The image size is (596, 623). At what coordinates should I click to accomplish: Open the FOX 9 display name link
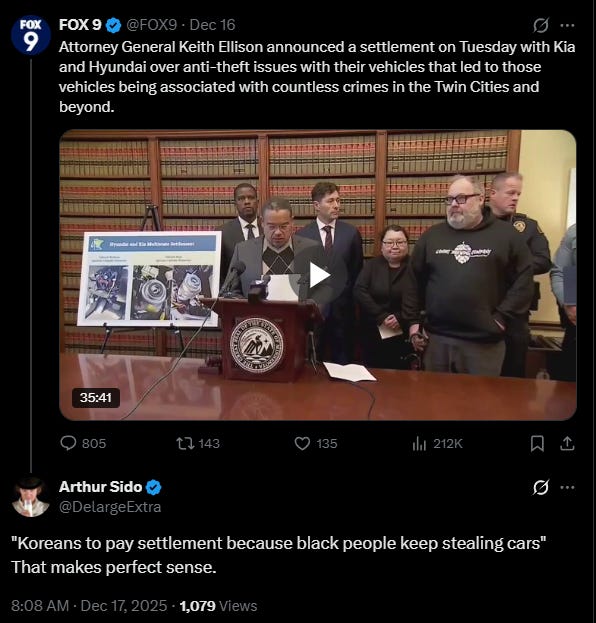(80, 25)
